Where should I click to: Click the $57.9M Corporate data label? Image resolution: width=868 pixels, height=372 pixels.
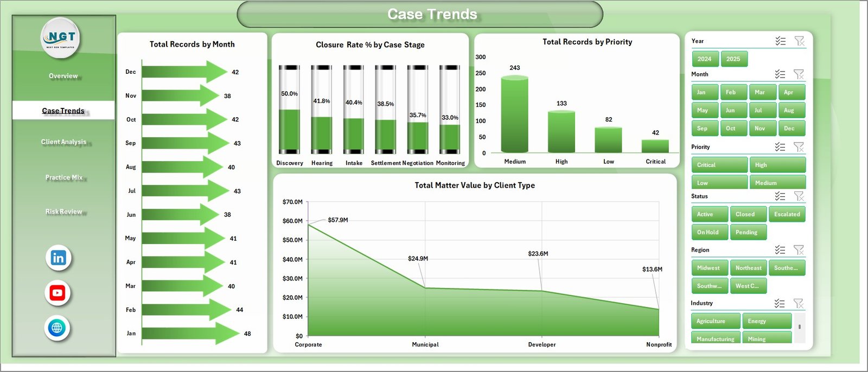tap(338, 220)
